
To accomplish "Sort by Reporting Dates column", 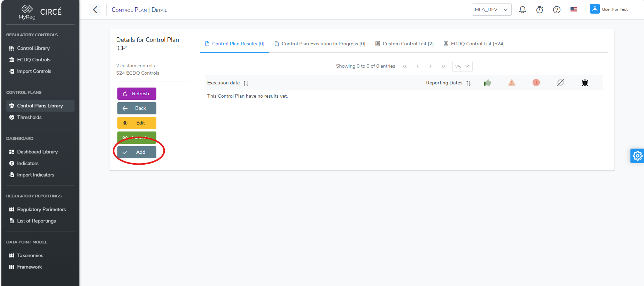I will pos(468,83).
